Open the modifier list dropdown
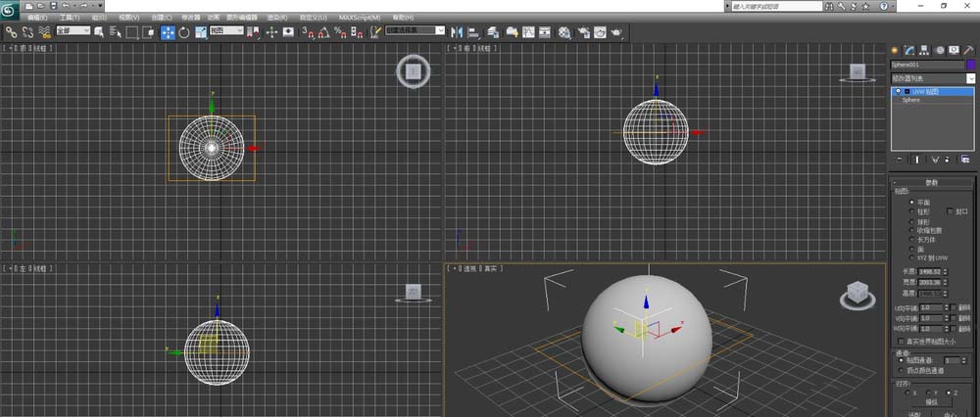The height and width of the screenshot is (417, 980). [932, 78]
